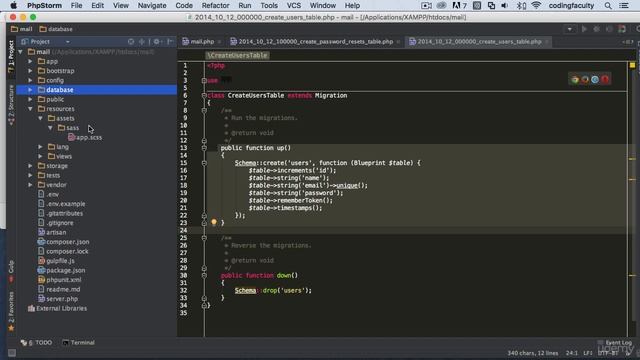Toggle the Favorites side tool window

pyautogui.click(x=11, y=311)
